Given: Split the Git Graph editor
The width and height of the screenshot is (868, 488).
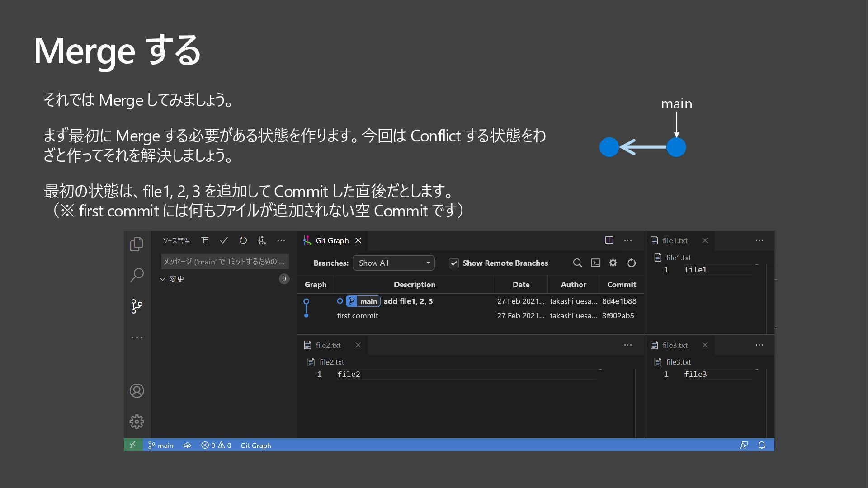Looking at the screenshot, I should point(609,240).
